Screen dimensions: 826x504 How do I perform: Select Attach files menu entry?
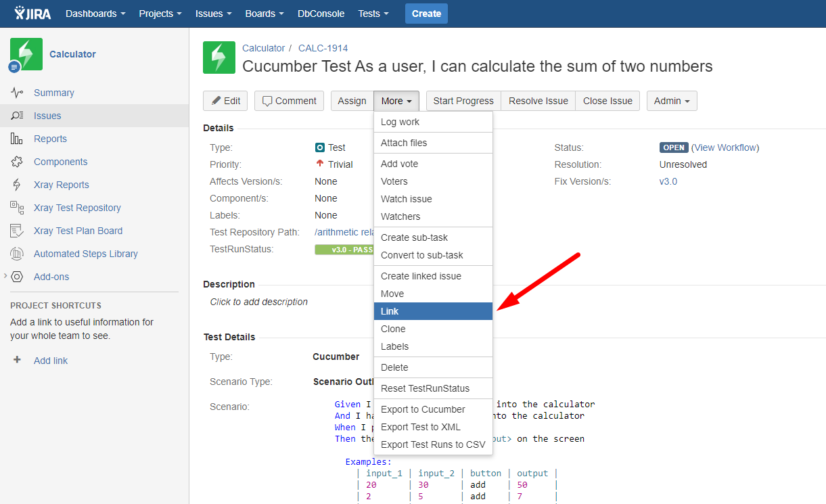[434, 143]
